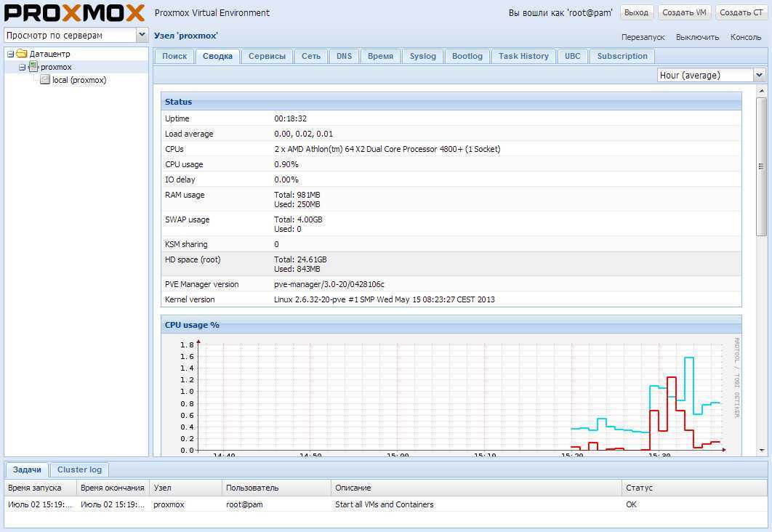Click the CPU usage % panel header
This screenshot has width=772, height=532.
click(x=451, y=325)
